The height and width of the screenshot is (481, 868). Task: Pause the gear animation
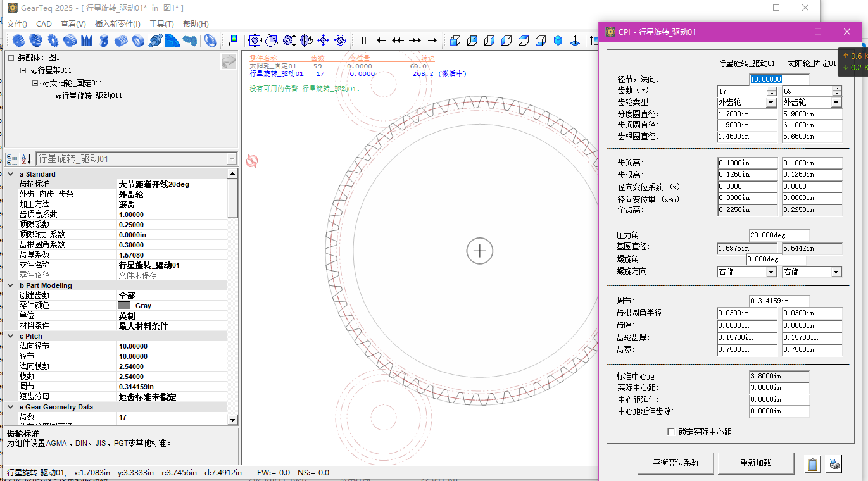coord(363,41)
